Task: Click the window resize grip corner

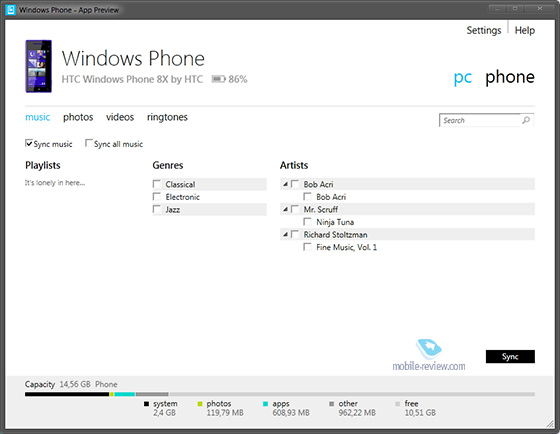Action: point(550,424)
